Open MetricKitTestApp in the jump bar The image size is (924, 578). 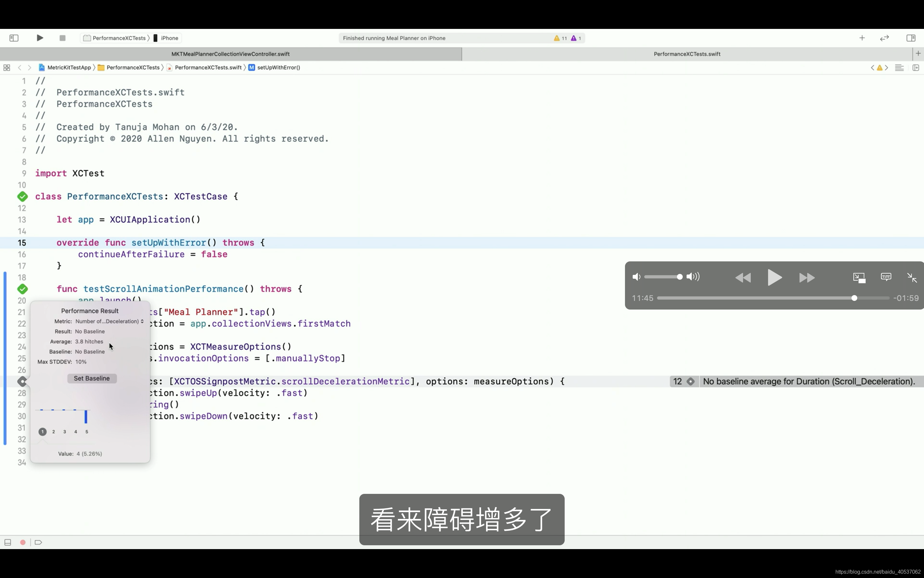(x=65, y=68)
